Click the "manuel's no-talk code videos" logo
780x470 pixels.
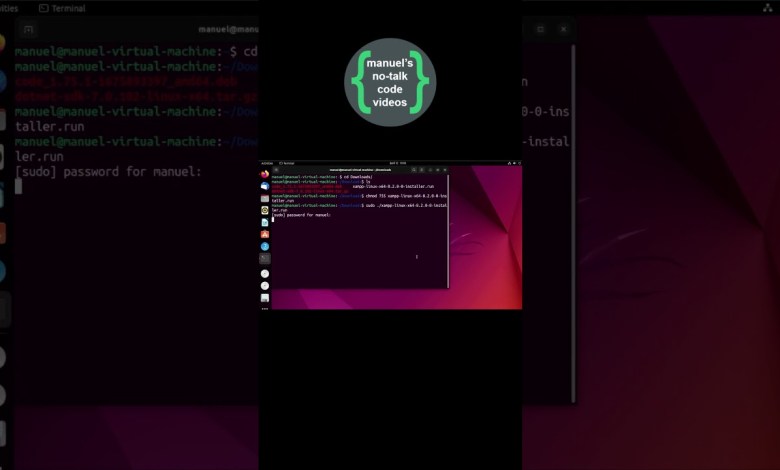point(390,82)
